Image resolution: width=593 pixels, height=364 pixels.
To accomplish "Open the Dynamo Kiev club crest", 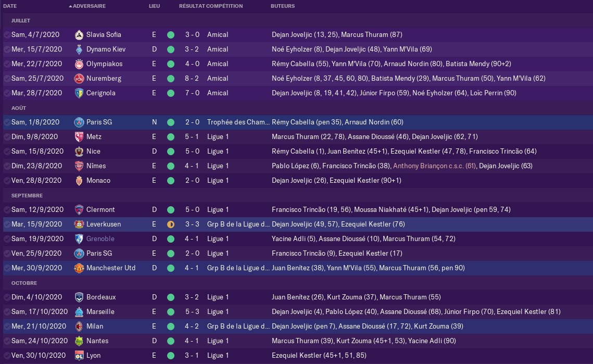I will click(79, 49).
